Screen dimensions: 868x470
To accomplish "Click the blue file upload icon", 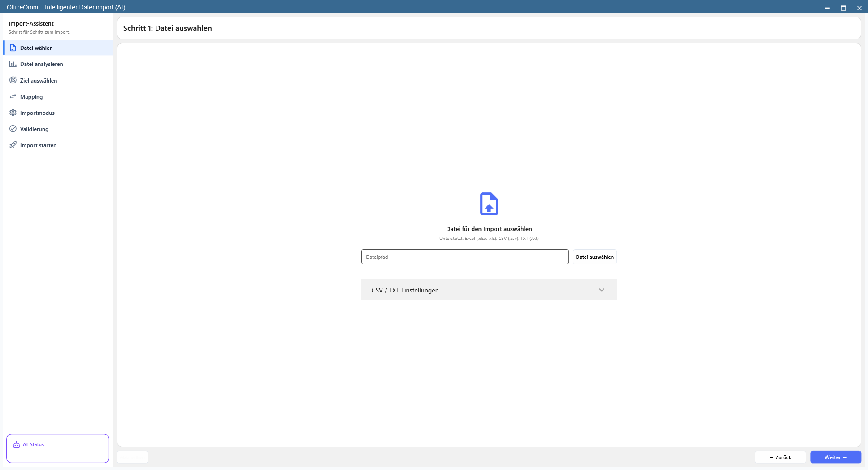I will pos(489,204).
